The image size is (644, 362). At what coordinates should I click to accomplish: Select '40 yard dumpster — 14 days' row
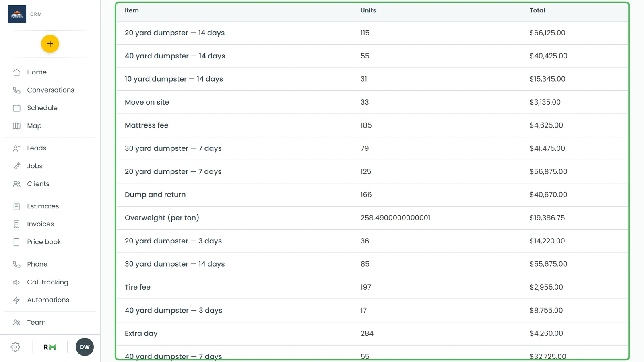coord(372,56)
